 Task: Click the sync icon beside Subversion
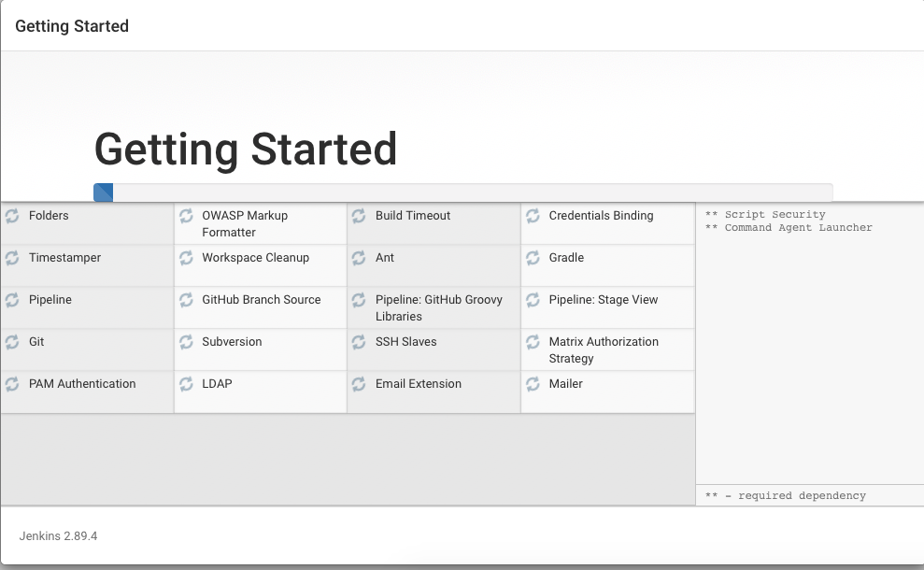coord(186,342)
